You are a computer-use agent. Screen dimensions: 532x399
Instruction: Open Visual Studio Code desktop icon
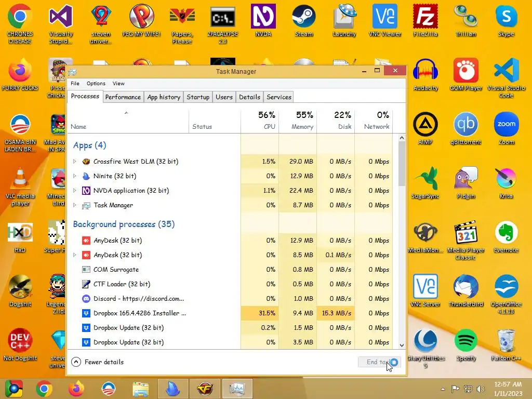(x=506, y=78)
